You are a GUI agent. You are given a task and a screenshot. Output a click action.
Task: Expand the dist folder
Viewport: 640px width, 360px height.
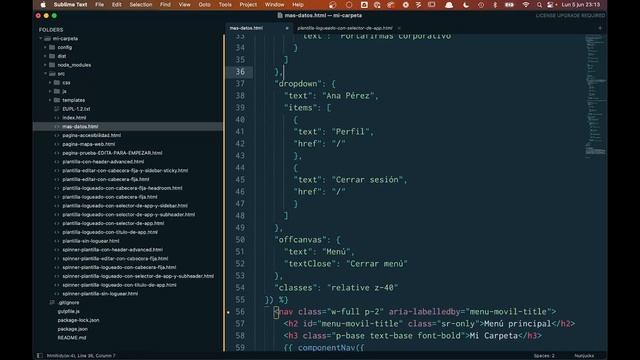45,56
